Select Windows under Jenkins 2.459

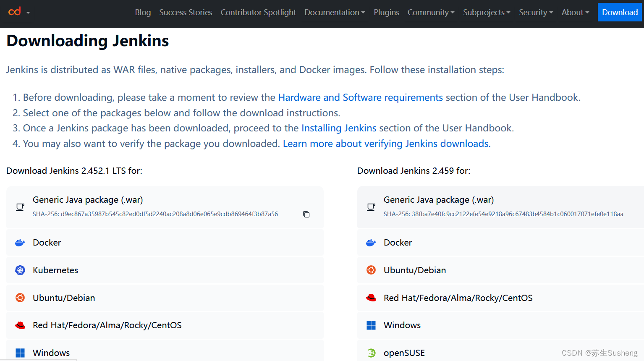[x=500, y=325]
